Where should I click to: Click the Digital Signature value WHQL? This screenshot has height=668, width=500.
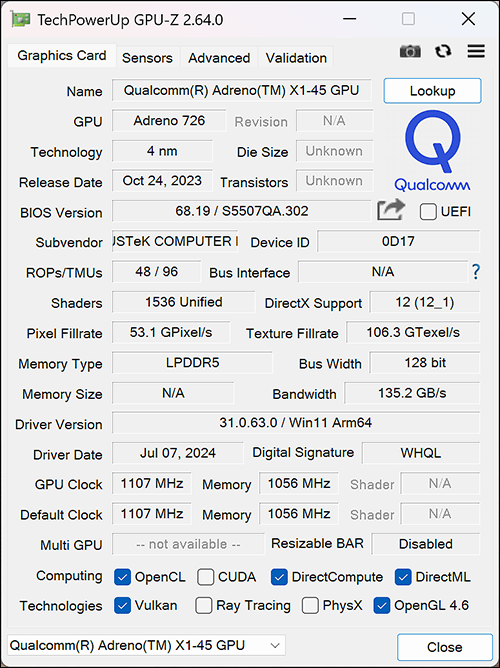click(x=421, y=453)
